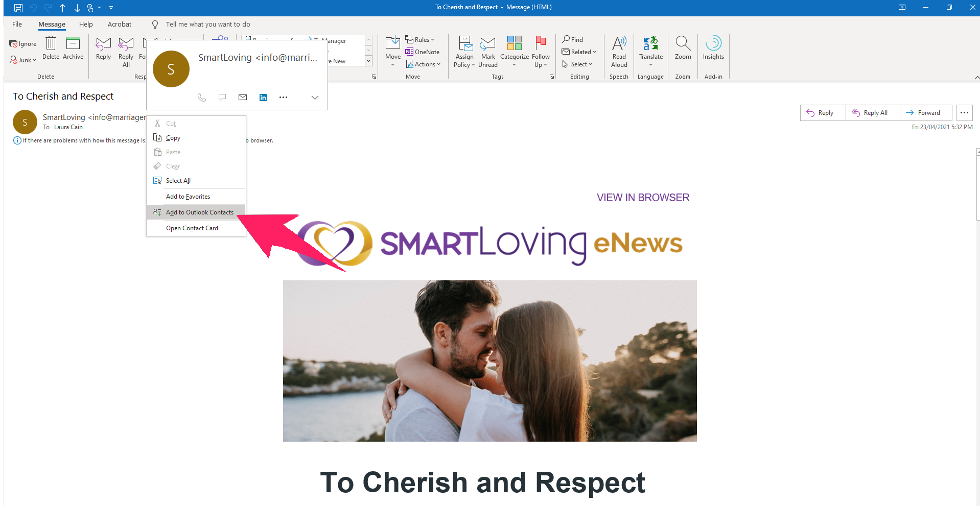The image size is (980, 506).
Task: Choose Add to Outlook Contacts
Action: click(199, 212)
